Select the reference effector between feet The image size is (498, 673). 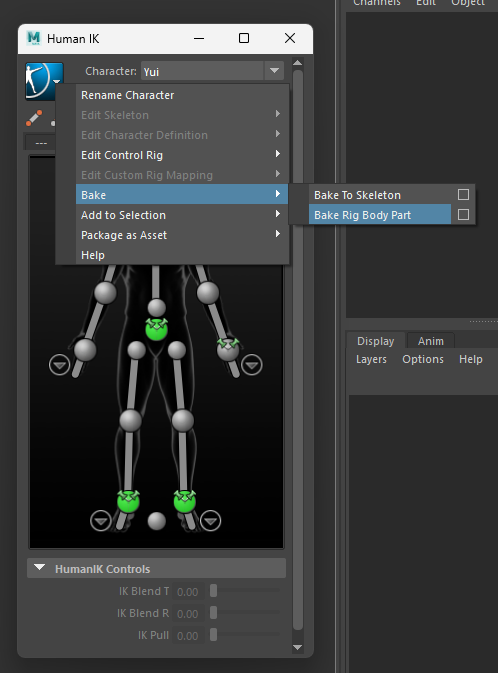[x=156, y=521]
